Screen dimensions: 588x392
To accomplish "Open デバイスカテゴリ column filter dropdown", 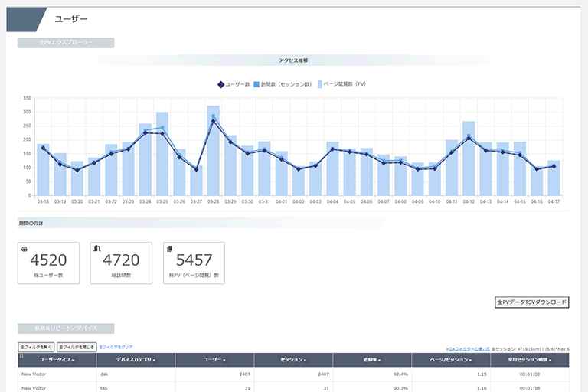I will (x=136, y=360).
